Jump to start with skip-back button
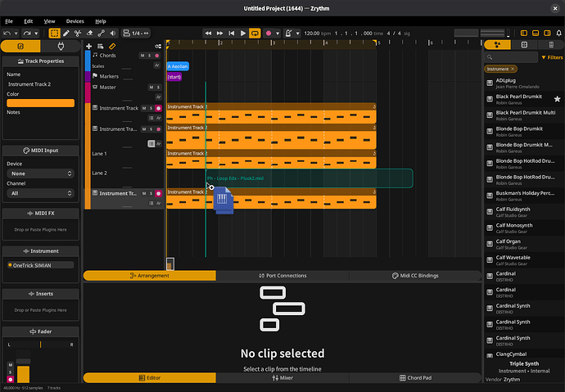The width and height of the screenshot is (565, 392). tap(232, 33)
